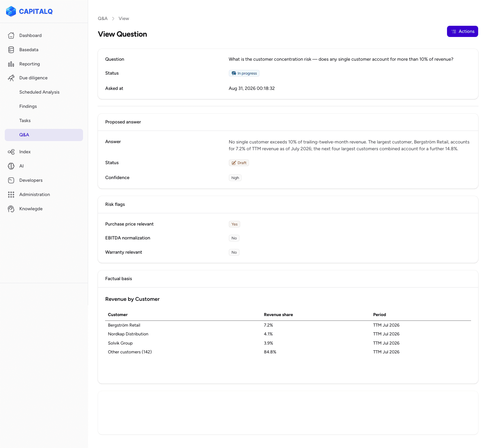Click the customer concentration risk question text
Viewport: 488px width, 448px height.
click(341, 59)
